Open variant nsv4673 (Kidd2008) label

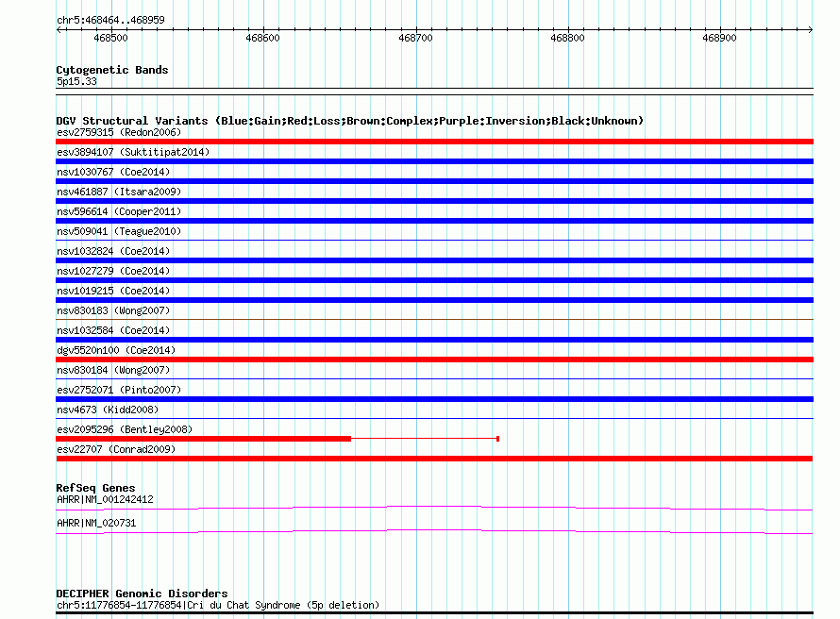pos(108,410)
